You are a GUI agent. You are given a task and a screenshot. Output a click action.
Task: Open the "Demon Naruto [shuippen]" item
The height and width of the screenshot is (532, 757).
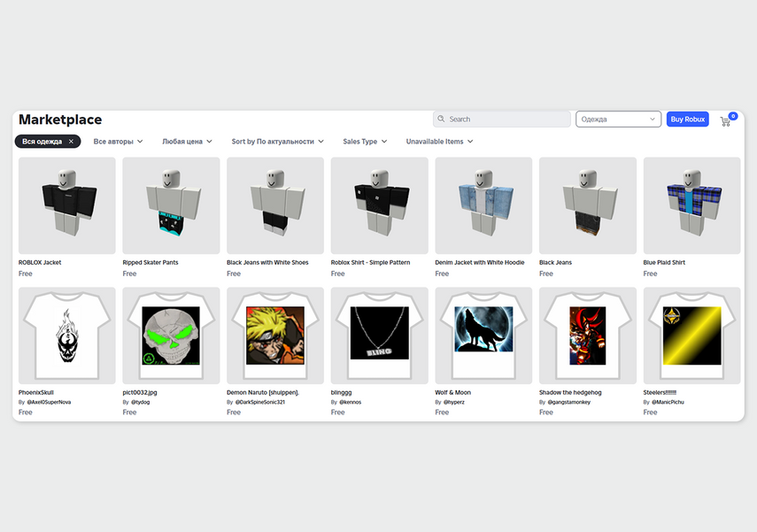274,335
